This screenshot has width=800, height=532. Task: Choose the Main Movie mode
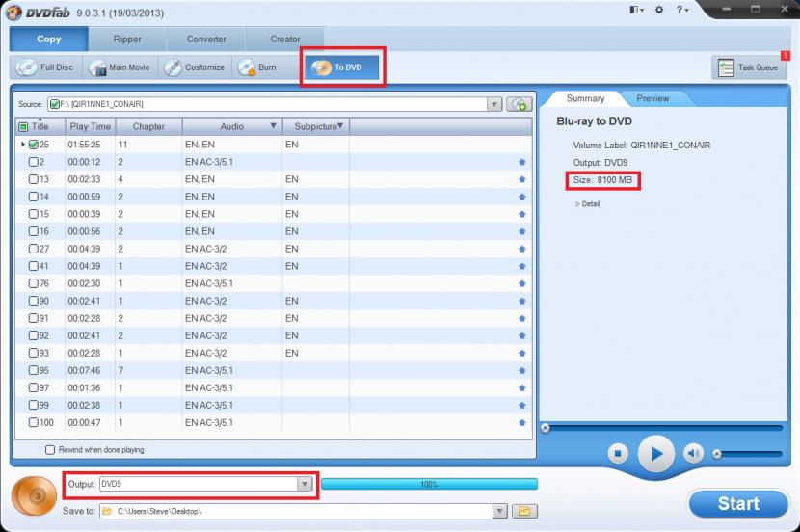[x=120, y=67]
